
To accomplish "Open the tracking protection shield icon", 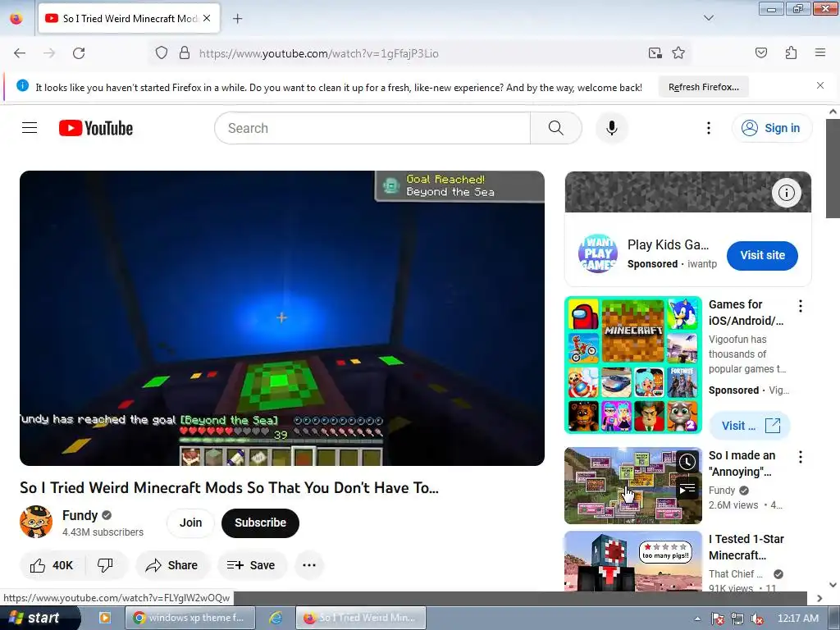I will coord(162,53).
